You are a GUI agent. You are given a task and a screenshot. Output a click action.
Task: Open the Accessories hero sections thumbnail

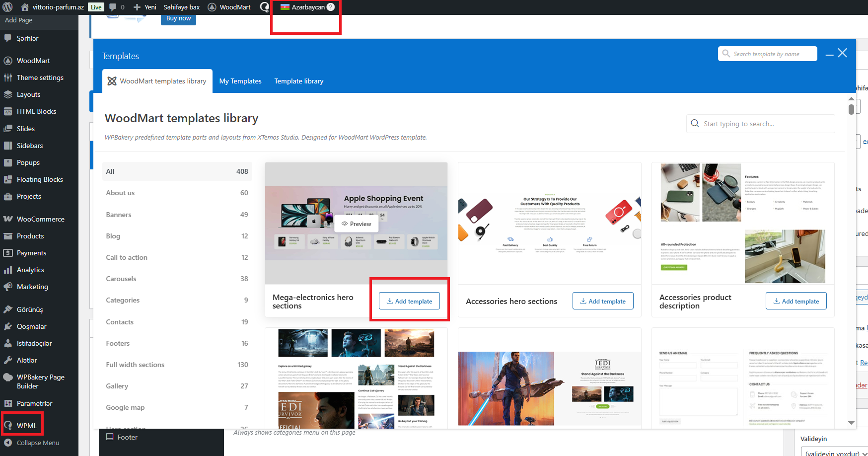coord(550,223)
